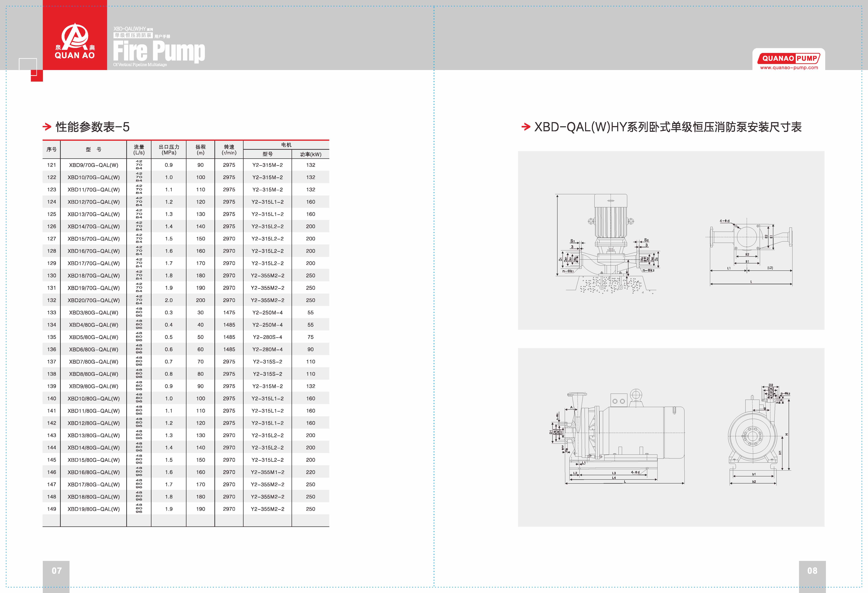The height and width of the screenshot is (593, 868).
Task: Click pressure 2.0 in row 132
Action: click(169, 300)
